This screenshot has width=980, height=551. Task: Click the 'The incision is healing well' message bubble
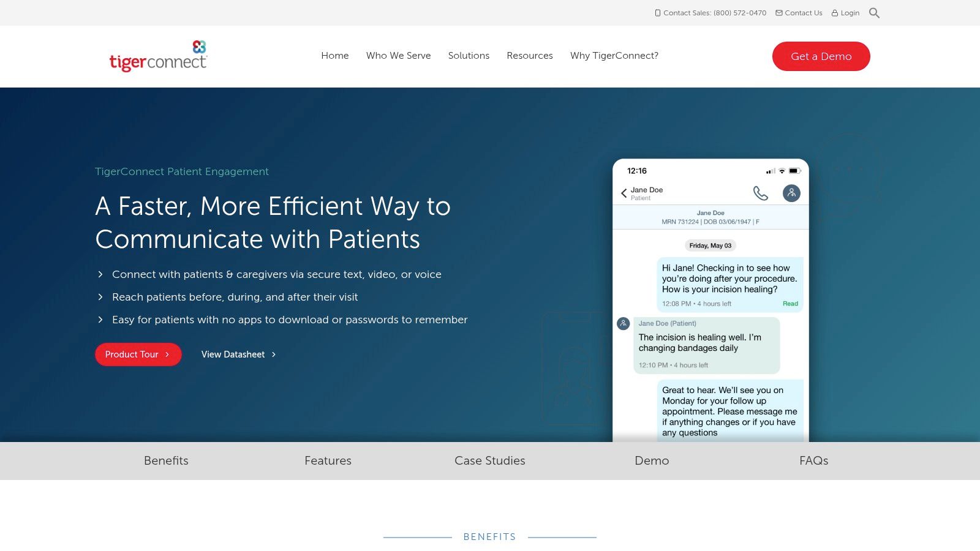(x=706, y=345)
